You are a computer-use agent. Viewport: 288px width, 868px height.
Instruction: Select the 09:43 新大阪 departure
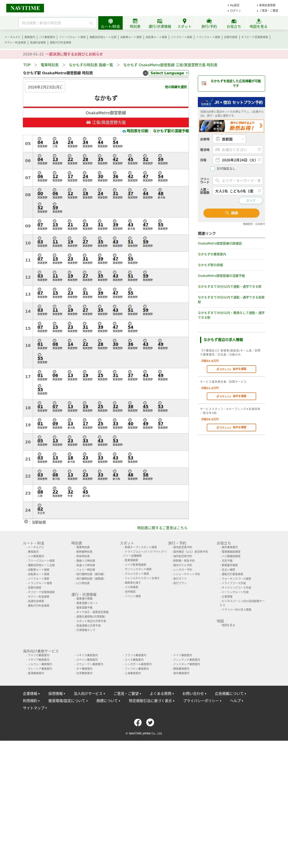coord(131,225)
